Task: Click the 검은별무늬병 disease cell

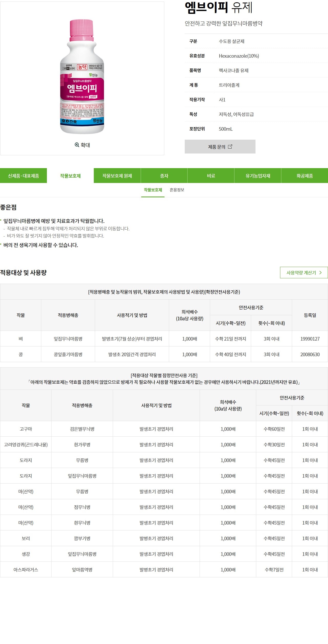Action: [82, 429]
